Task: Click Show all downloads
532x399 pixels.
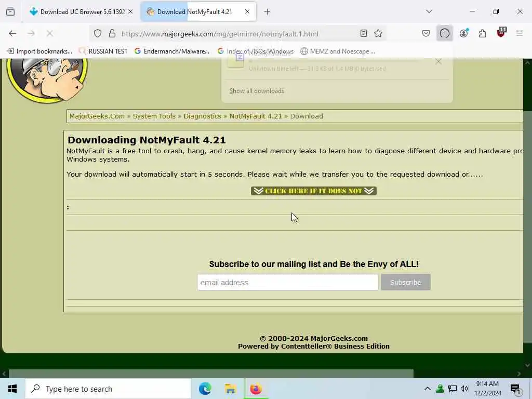Action: pos(257,91)
